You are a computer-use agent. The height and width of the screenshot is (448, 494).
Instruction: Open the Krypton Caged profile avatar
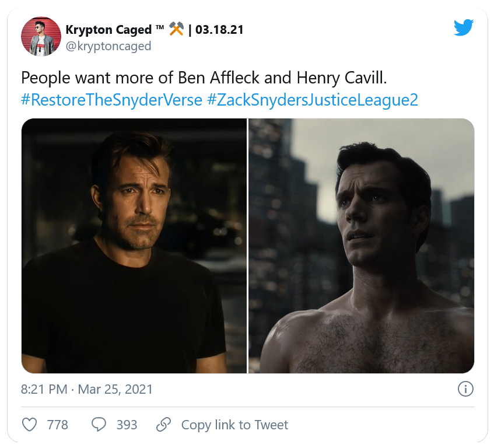point(38,37)
